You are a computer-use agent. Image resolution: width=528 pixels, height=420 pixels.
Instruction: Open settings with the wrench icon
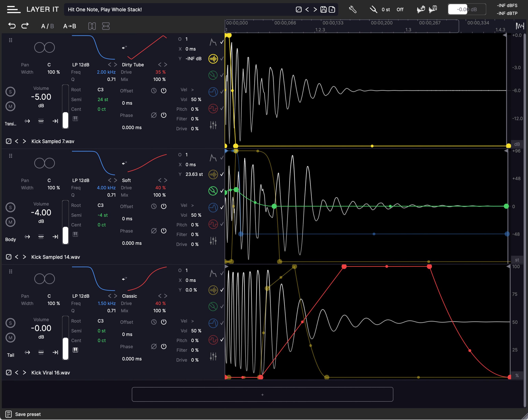point(353,9)
